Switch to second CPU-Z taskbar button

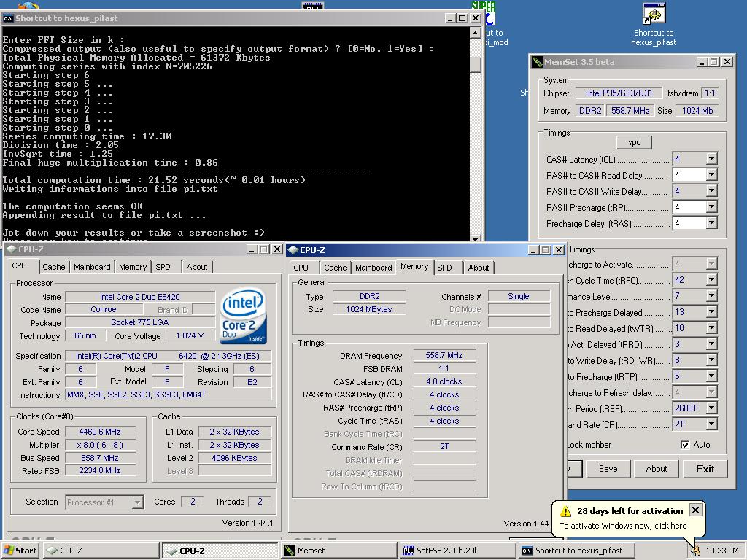220,551
